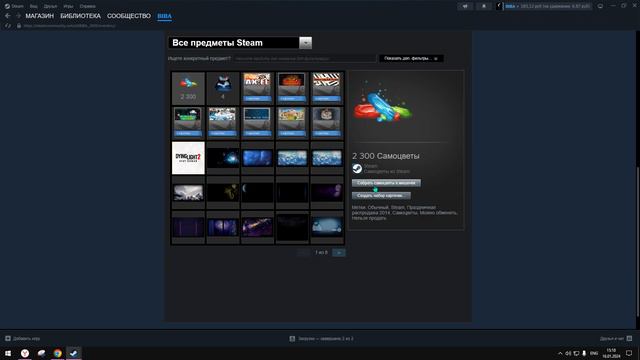Image resolution: width=640 pixels, height=360 pixels.
Task: Click the back navigation arrow
Action: [8, 16]
